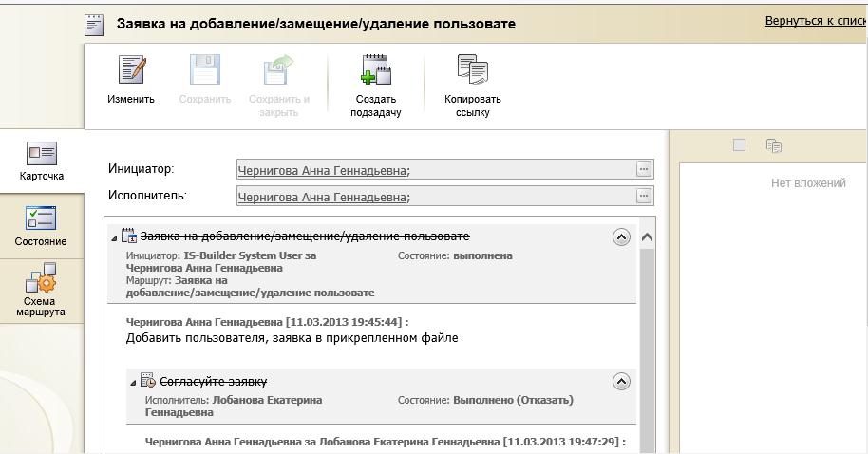
Task: Click the copy icon in attachments panel
Action: pos(774,145)
